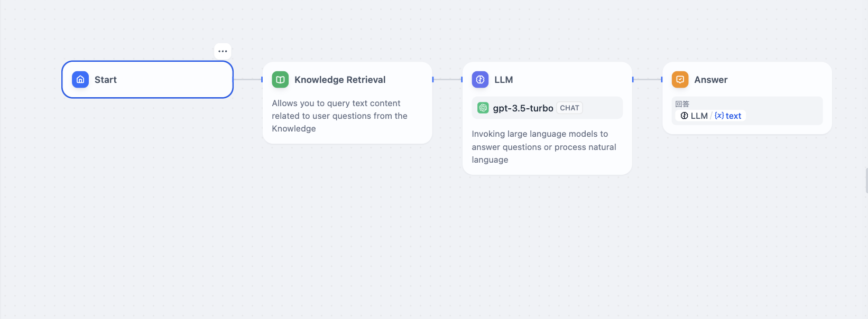
Task: Click the LLM node description text
Action: coord(543,147)
